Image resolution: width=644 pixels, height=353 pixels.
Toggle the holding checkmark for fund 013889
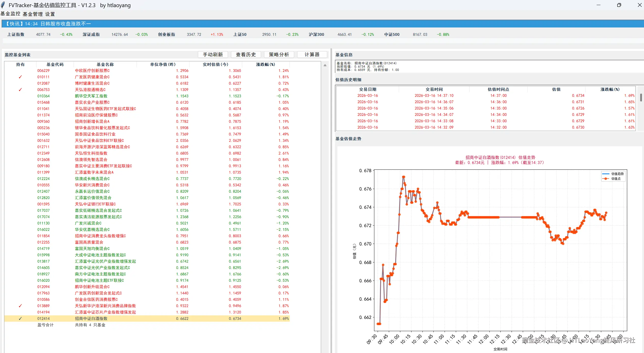point(20,306)
